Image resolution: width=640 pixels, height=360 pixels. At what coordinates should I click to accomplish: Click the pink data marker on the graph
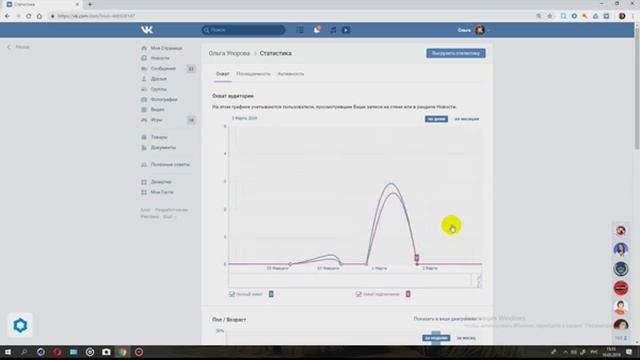[416, 258]
